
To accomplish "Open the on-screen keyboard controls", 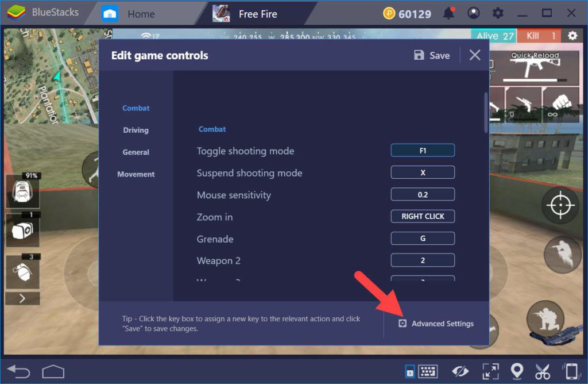I will click(x=427, y=373).
